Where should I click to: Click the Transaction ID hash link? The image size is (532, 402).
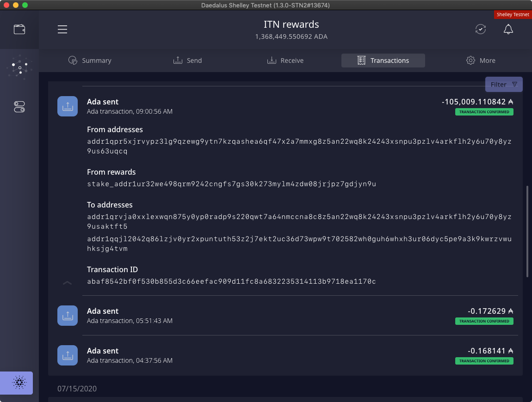coord(231,281)
